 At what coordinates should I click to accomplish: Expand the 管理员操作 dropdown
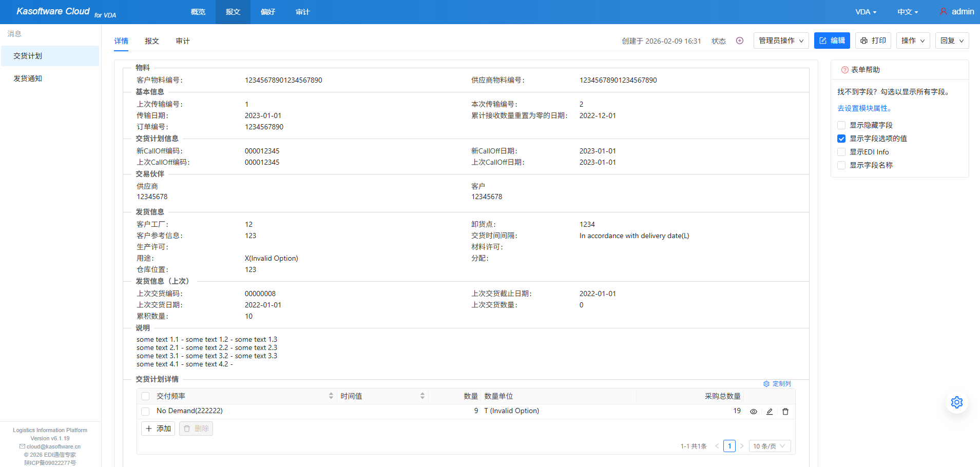tap(781, 41)
